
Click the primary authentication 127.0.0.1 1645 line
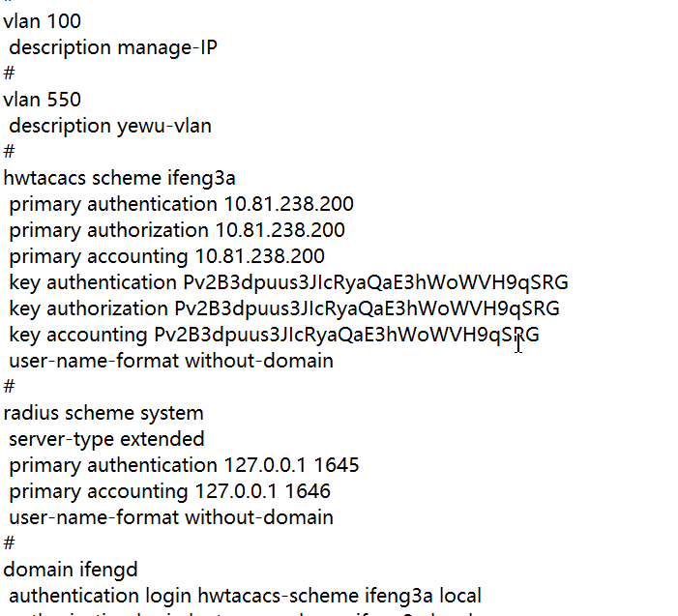coord(184,465)
